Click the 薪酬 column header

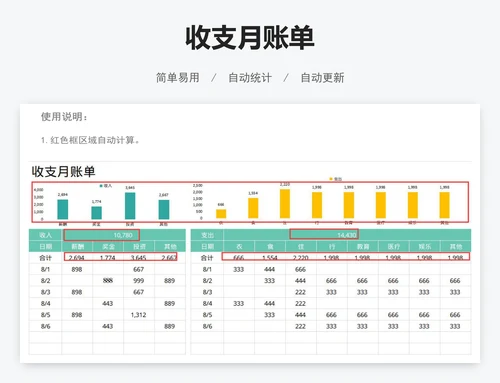(x=77, y=247)
